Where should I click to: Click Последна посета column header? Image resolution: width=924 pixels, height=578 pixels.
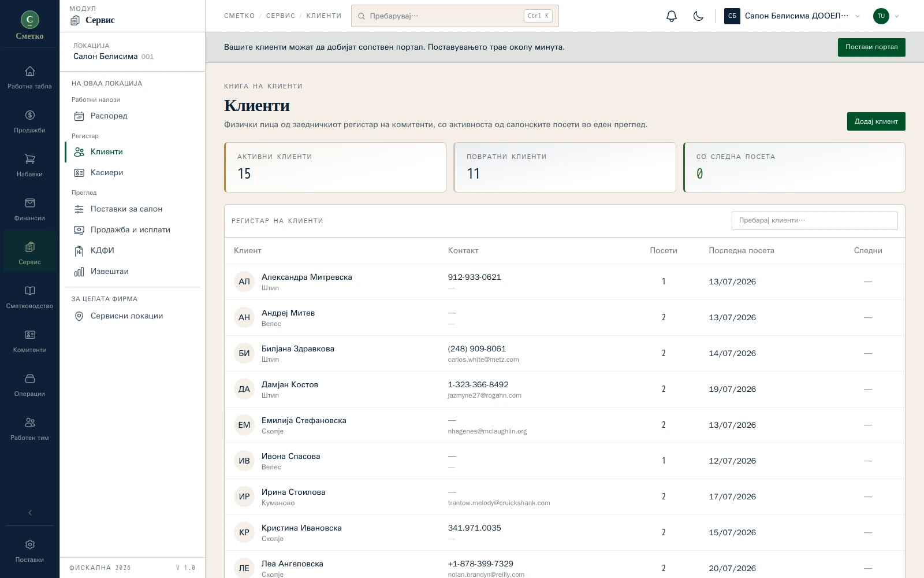pyautogui.click(x=742, y=251)
